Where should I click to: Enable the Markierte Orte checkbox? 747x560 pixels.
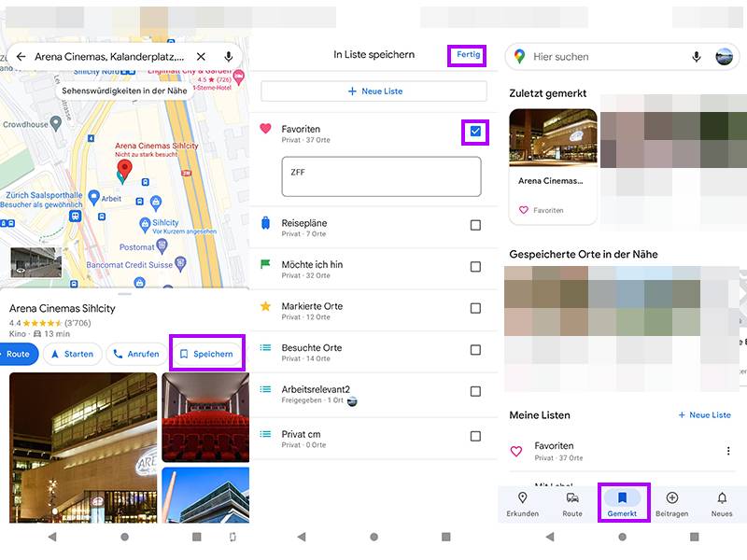tap(474, 308)
